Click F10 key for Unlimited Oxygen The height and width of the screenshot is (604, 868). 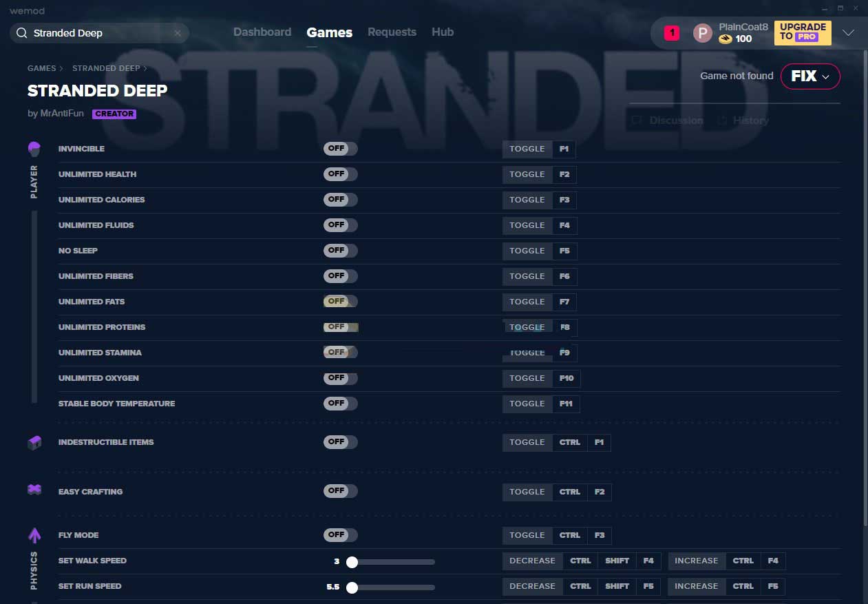click(x=567, y=378)
